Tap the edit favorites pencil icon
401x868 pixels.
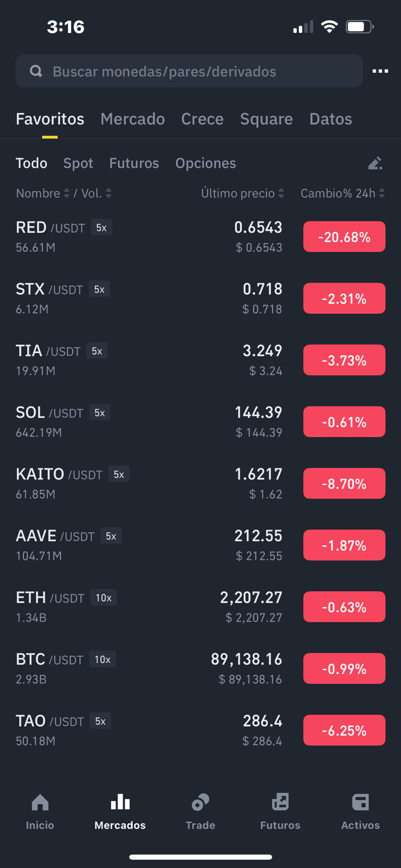[375, 163]
